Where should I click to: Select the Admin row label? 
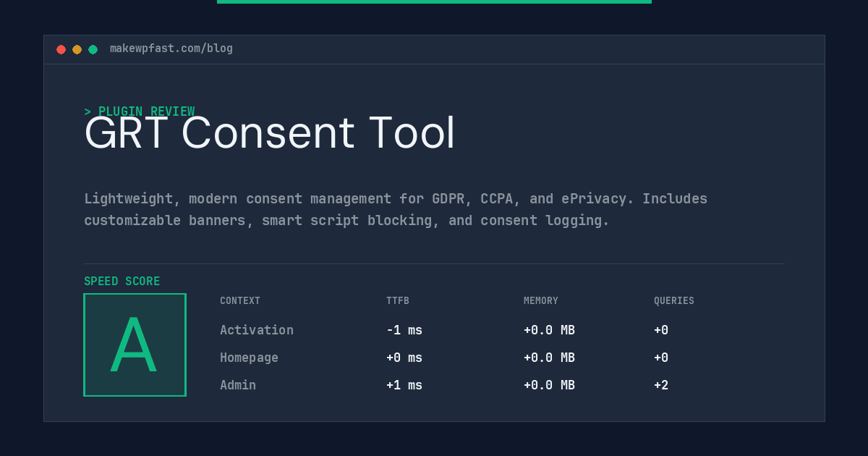click(238, 385)
